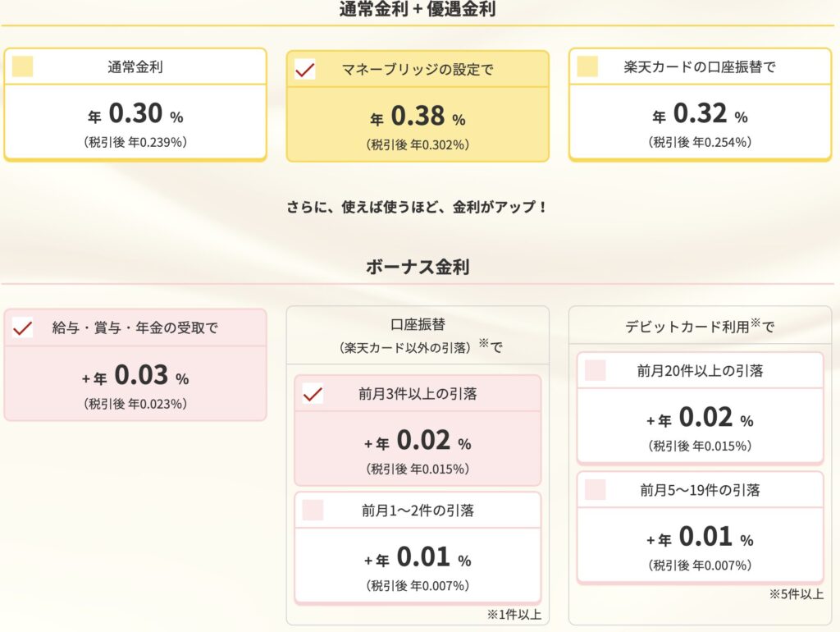The width and height of the screenshot is (840, 632).
Task: Select the 前月20件以上の引落 checkbox
Action: [x=595, y=371]
